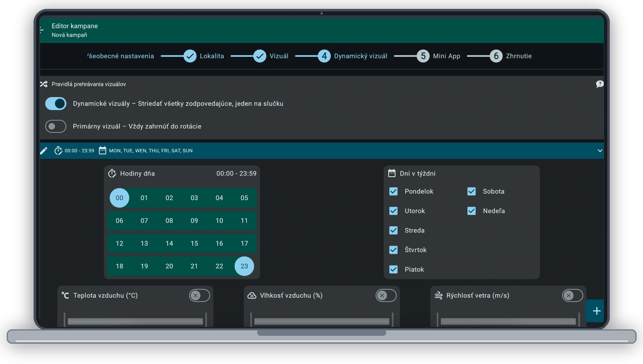643x364 pixels.
Task: Uncheck the Utorok checkbox
Action: coord(393,211)
